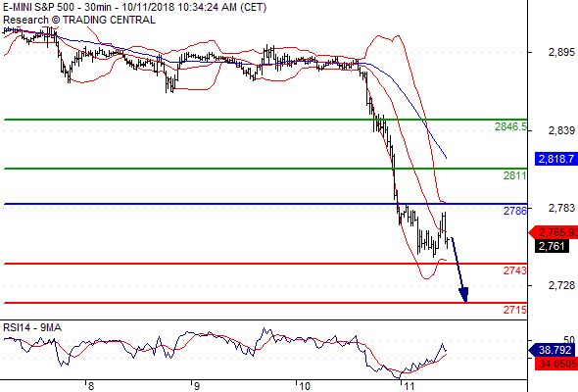Click the black 2,761 last price tag

point(552,246)
